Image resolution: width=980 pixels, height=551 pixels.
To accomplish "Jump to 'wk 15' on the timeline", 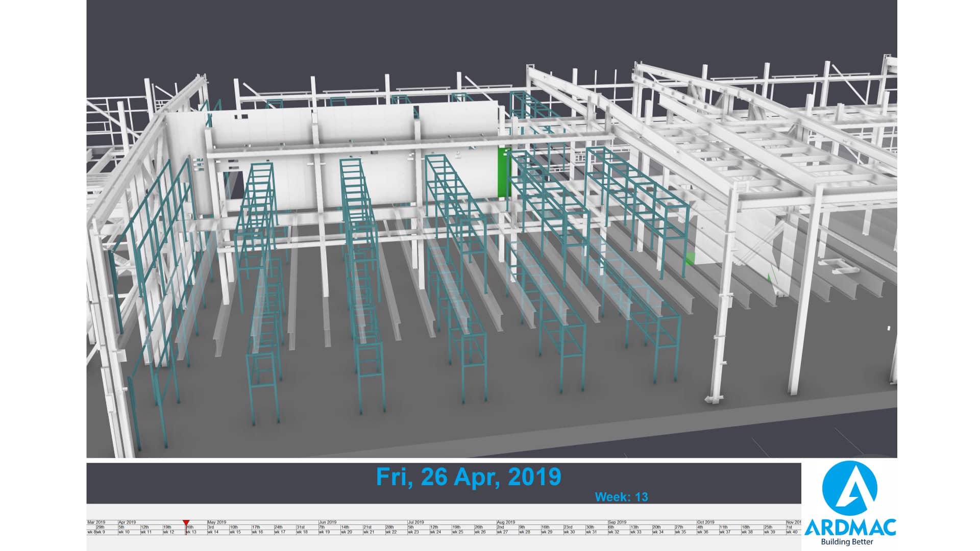I will click(x=235, y=532).
